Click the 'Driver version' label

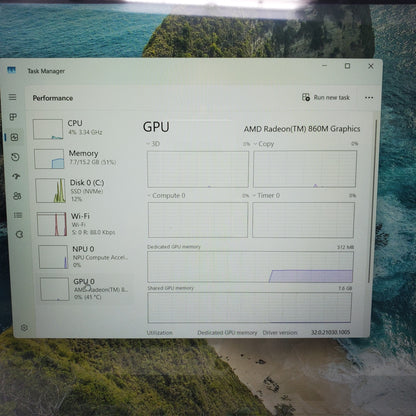click(x=280, y=332)
